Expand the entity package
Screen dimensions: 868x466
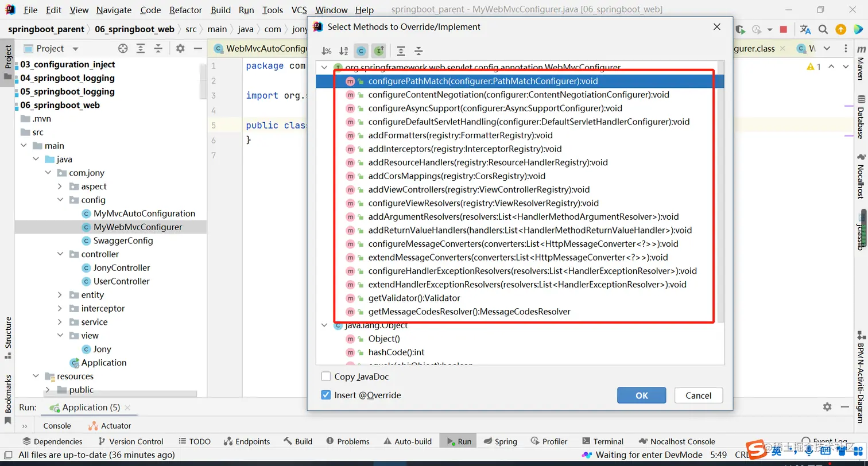[60, 295]
